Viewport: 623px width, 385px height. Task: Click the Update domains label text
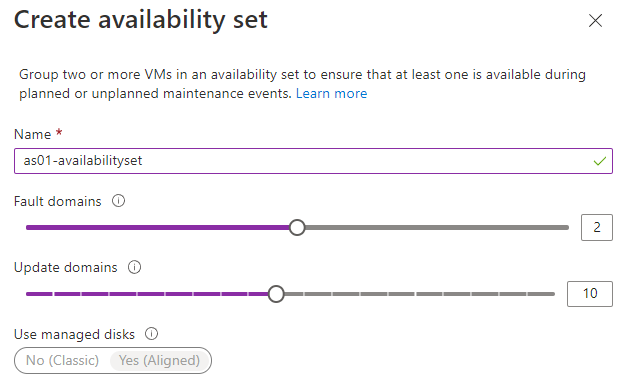66,267
